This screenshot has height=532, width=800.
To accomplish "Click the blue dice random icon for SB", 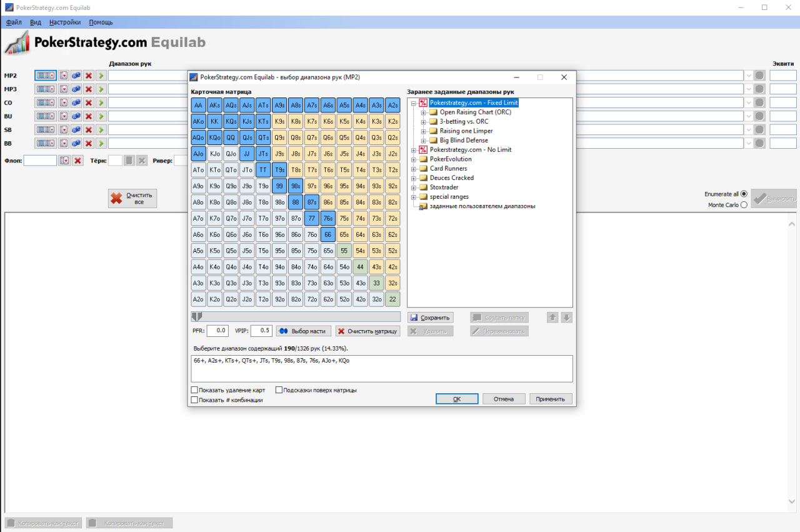I will tap(76, 129).
